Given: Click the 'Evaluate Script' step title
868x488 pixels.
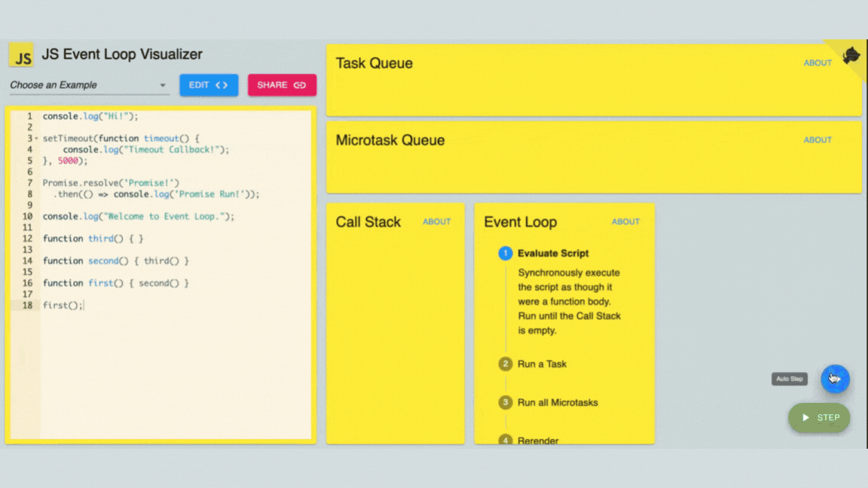Looking at the screenshot, I should pyautogui.click(x=553, y=253).
